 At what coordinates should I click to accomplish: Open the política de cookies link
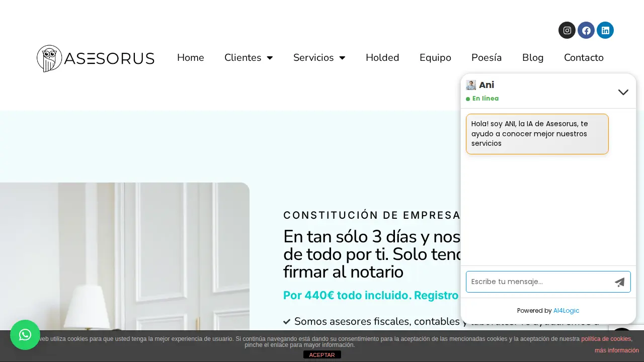(606, 339)
